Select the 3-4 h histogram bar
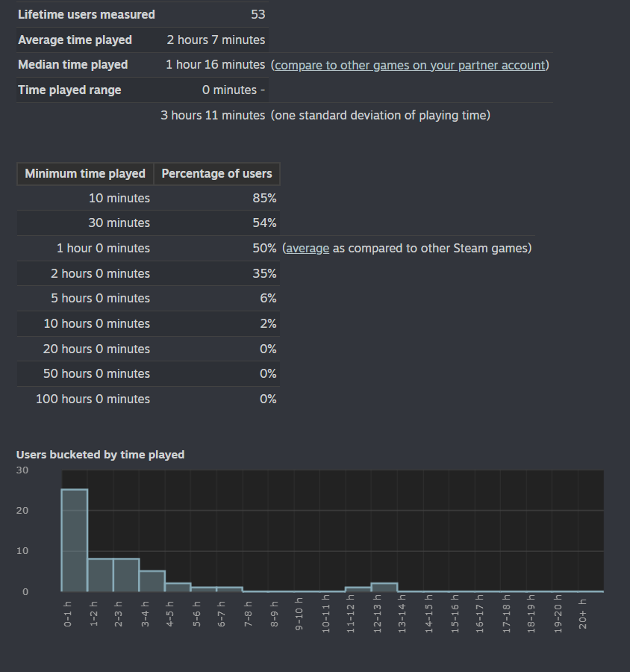The image size is (630, 672). click(152, 581)
